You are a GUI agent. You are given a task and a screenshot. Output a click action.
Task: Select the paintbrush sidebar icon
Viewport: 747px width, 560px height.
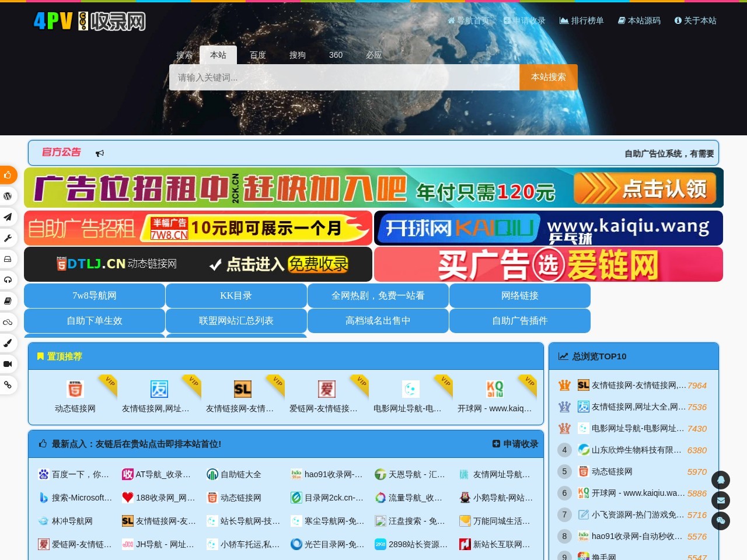(x=8, y=343)
